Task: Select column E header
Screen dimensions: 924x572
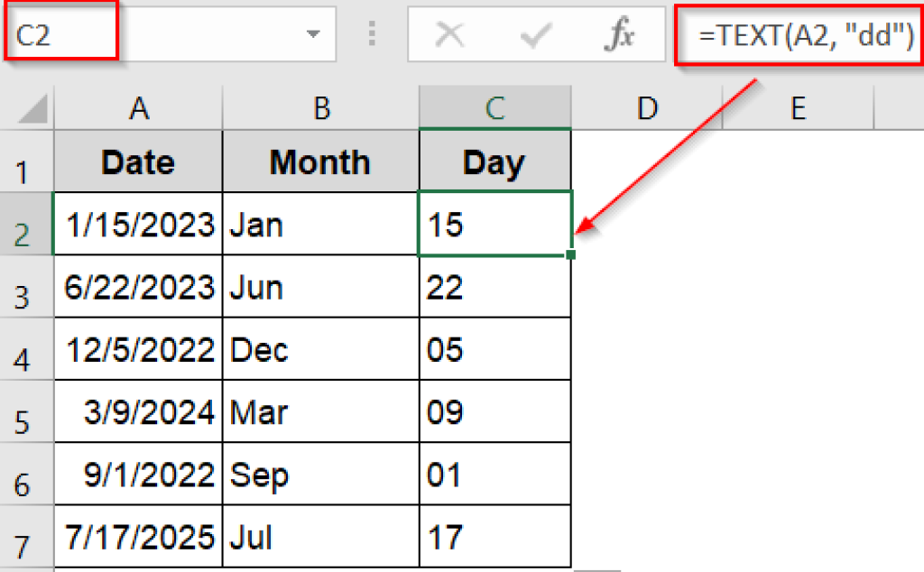Action: click(798, 107)
